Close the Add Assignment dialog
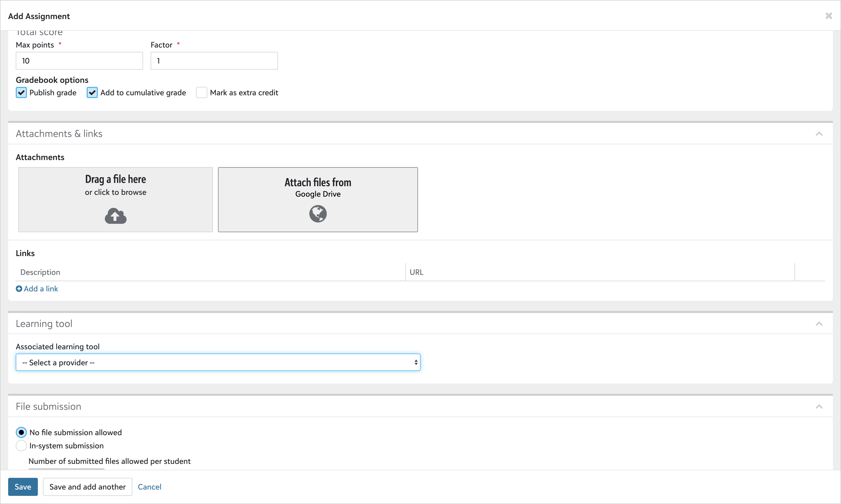 pos(829,16)
